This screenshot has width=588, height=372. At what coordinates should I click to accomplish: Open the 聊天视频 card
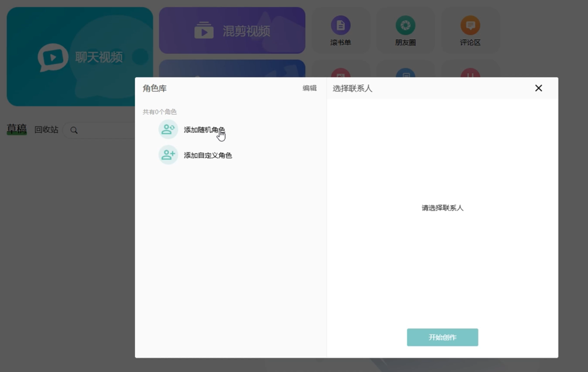80,57
